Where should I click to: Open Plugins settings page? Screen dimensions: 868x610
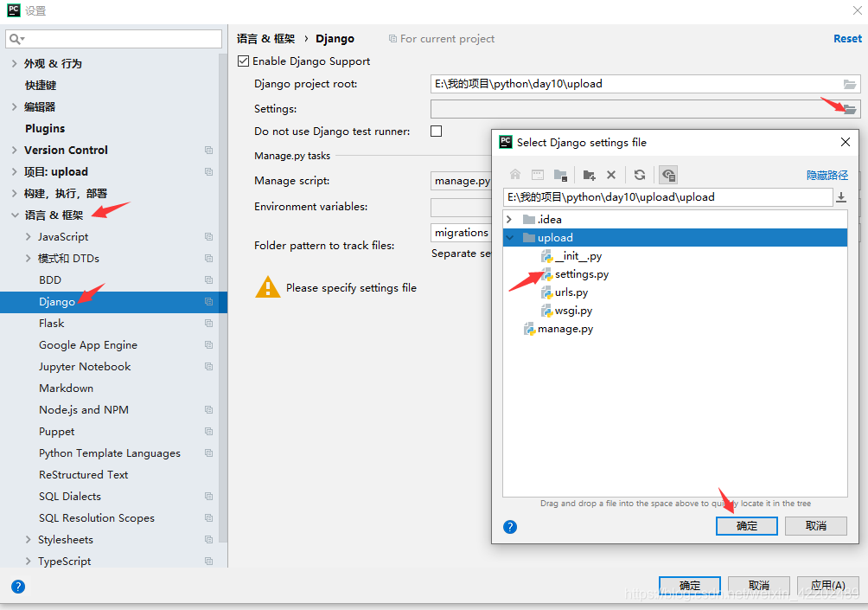[x=45, y=129]
